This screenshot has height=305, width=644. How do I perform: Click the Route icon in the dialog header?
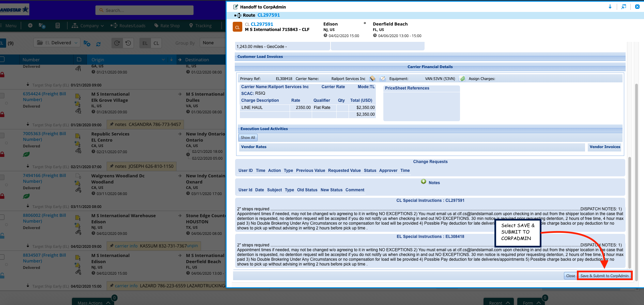tap(237, 15)
